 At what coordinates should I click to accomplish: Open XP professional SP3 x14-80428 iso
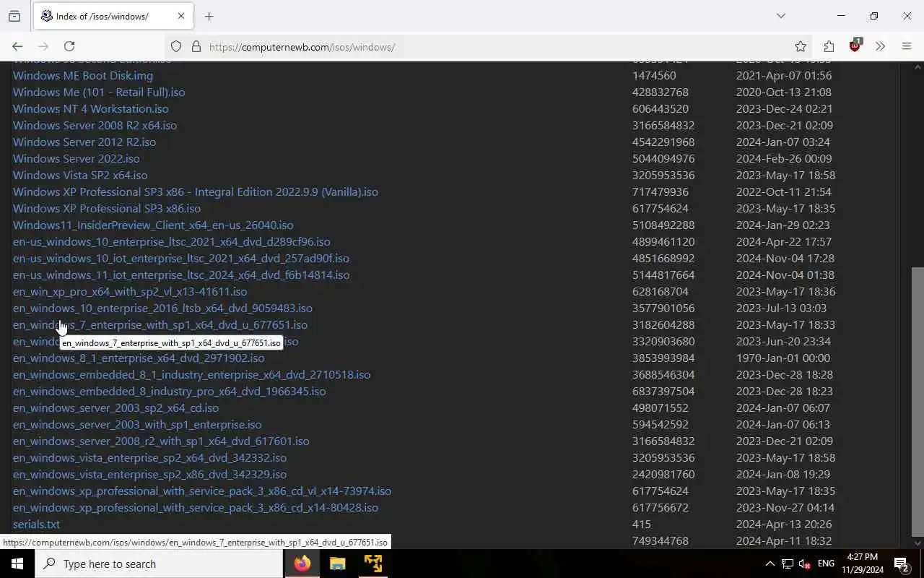pyautogui.click(x=196, y=507)
